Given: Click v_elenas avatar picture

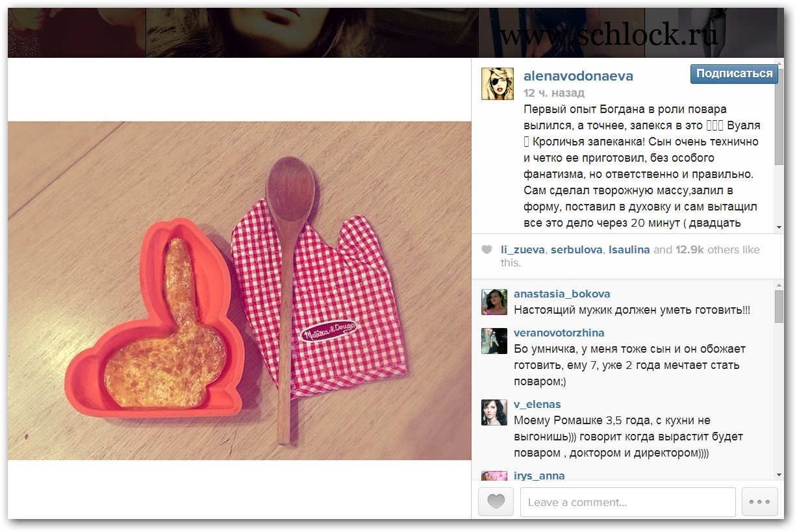Looking at the screenshot, I should (x=494, y=412).
